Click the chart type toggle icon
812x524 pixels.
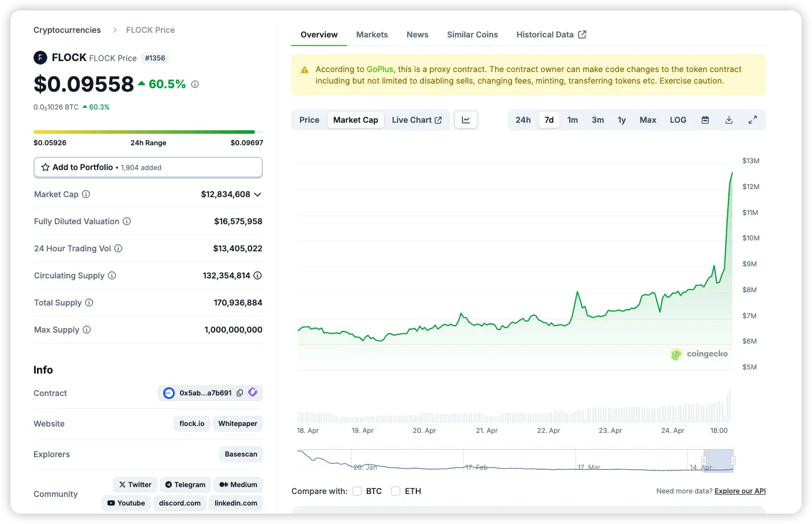pos(465,120)
